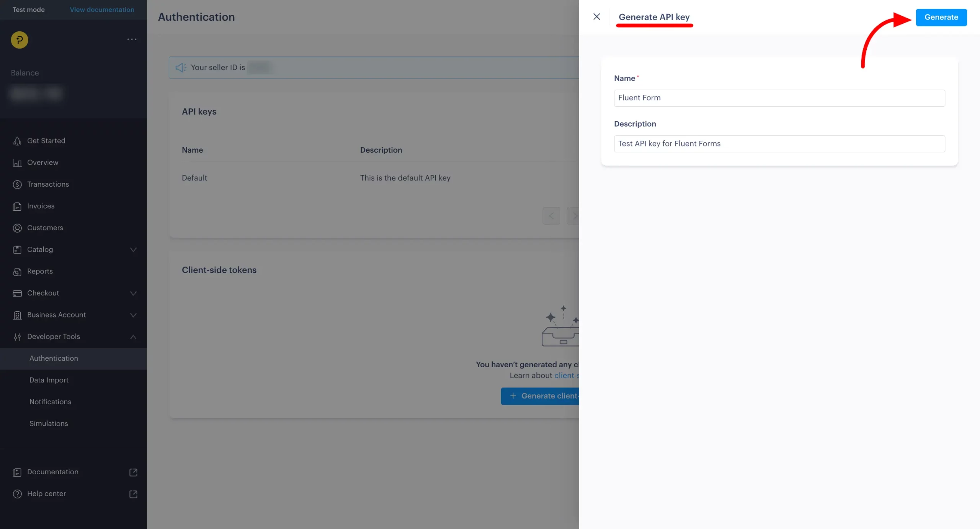Click the Invoices document icon
The image size is (980, 529).
point(17,206)
